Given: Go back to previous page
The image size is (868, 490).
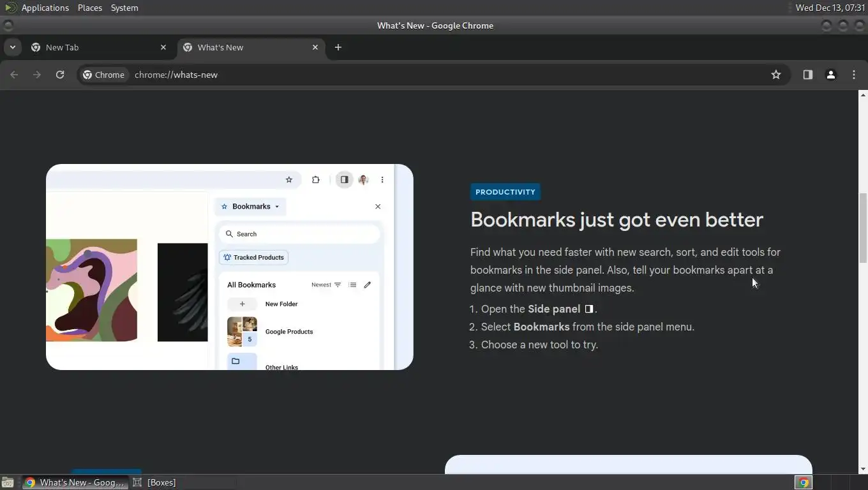Looking at the screenshot, I should click(14, 75).
